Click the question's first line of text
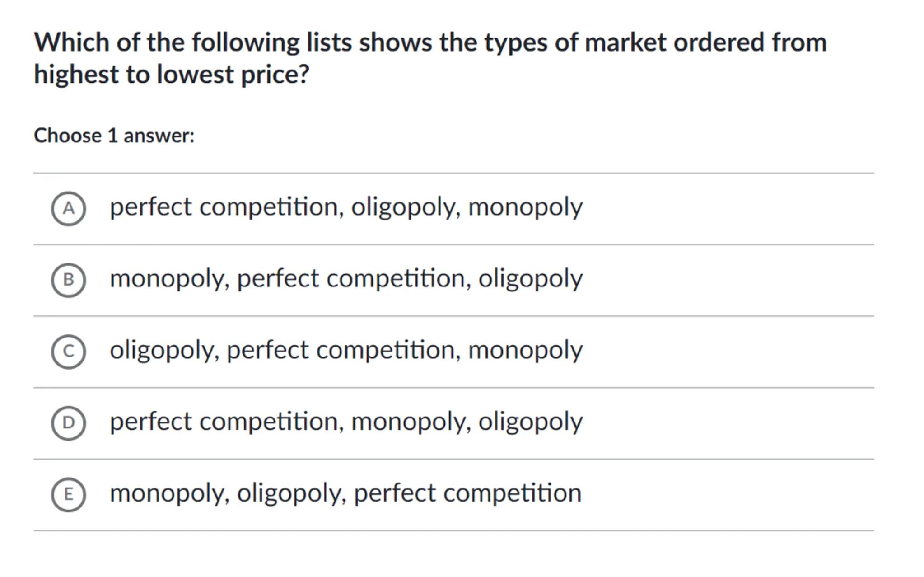Image resolution: width=924 pixels, height=577 pixels. (430, 42)
